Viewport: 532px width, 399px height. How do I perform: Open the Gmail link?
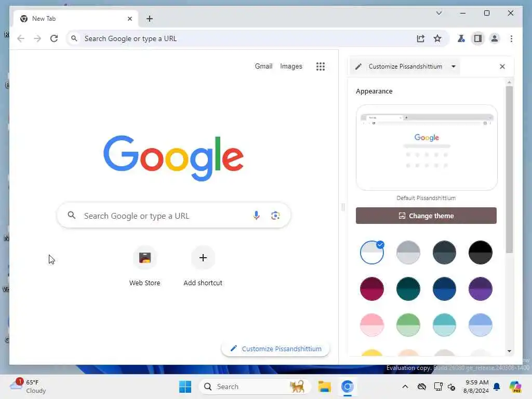coord(263,66)
